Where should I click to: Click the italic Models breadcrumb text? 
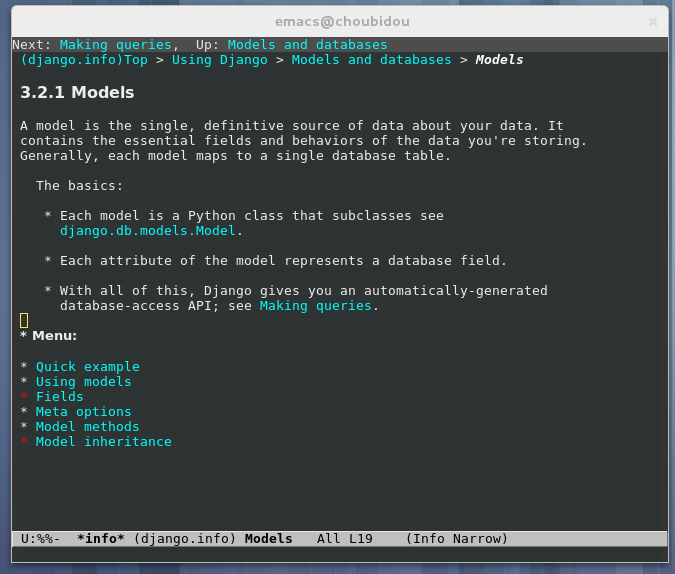[x=499, y=60]
